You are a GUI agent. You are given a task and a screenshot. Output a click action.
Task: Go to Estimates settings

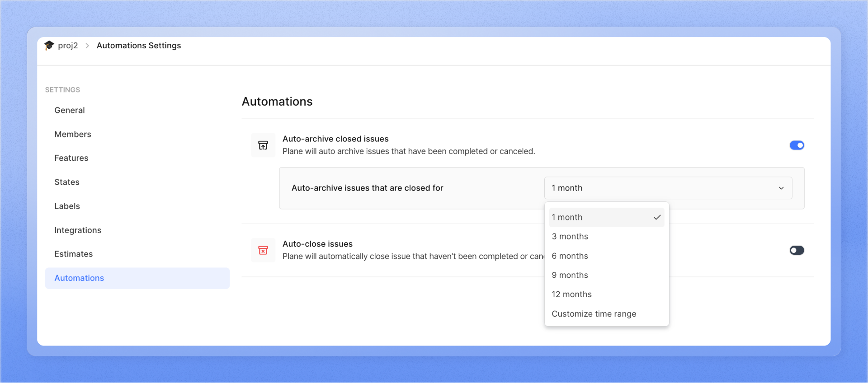coord(137,254)
